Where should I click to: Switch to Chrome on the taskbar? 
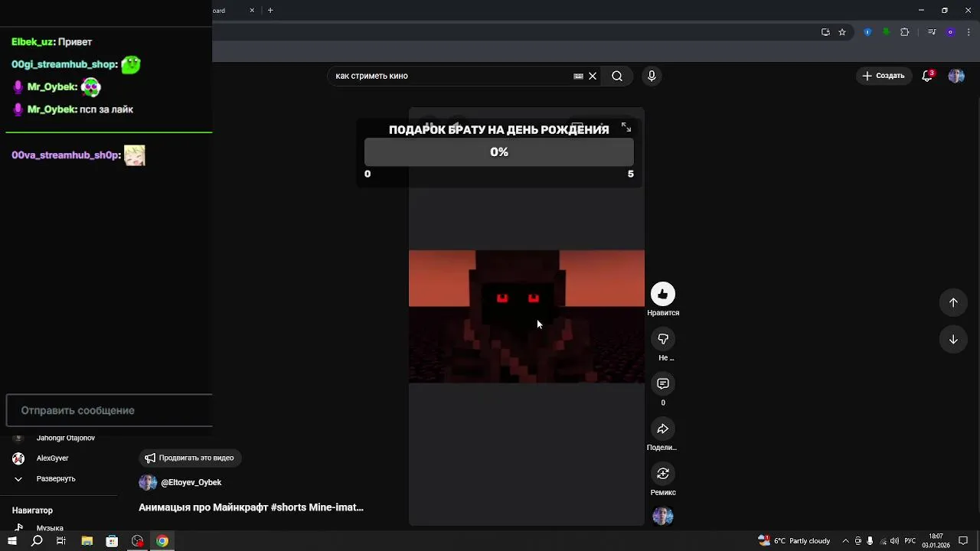(162, 541)
